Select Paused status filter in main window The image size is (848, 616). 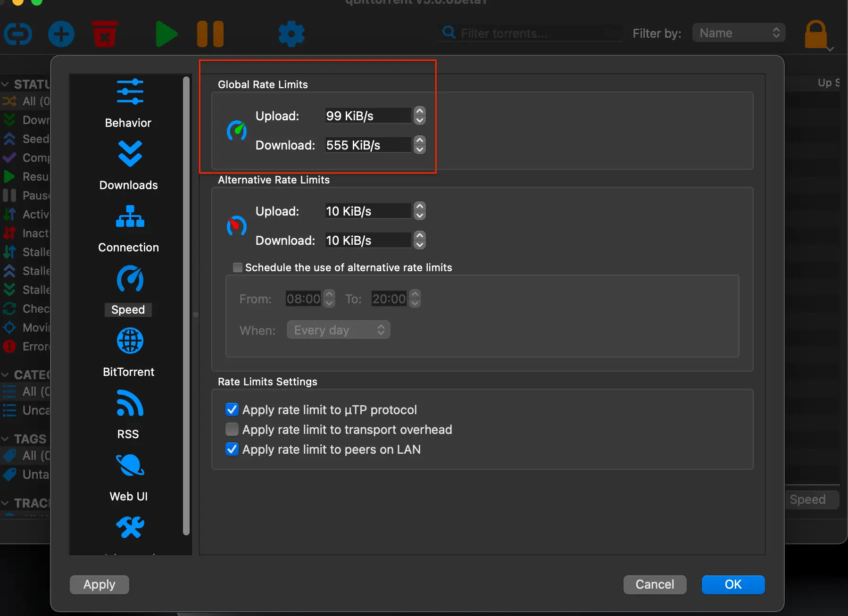click(26, 195)
